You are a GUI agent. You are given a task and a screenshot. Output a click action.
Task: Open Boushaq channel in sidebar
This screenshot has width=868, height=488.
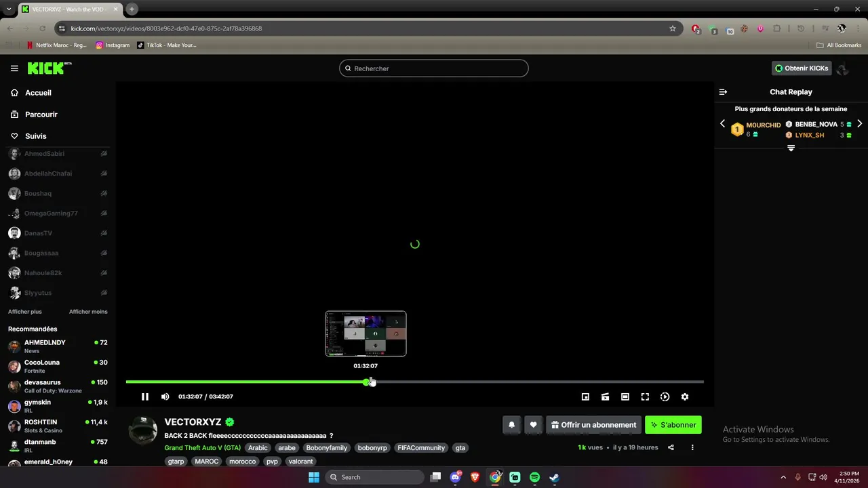pos(58,193)
